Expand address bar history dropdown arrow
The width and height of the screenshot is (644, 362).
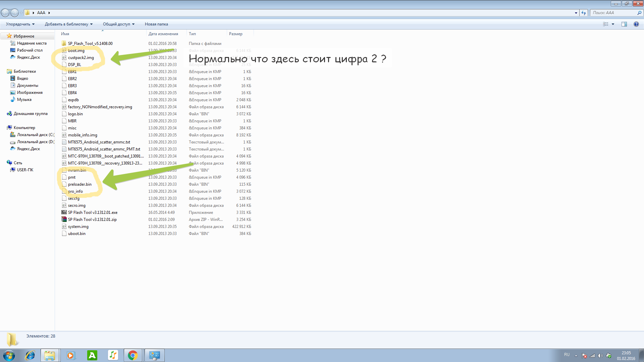[576, 13]
